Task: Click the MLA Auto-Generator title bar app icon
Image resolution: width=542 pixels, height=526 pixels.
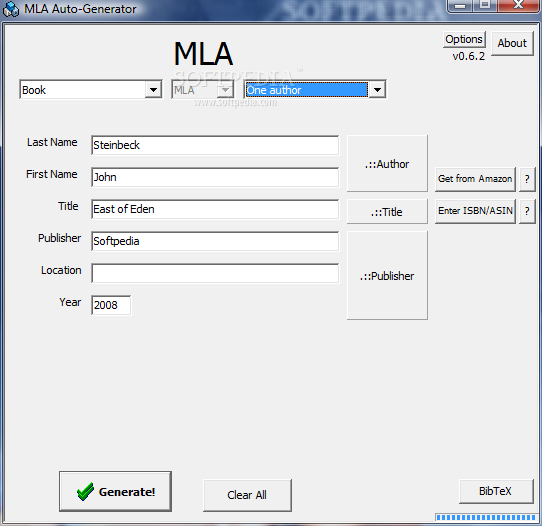Action: click(11, 9)
